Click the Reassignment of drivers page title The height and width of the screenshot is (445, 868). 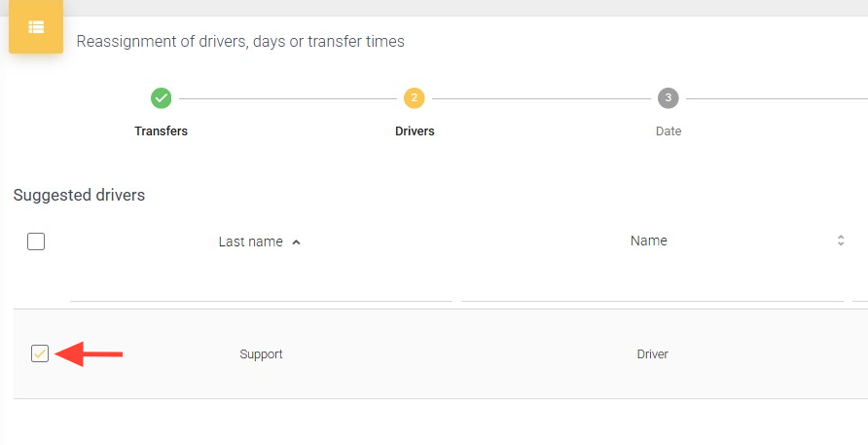[240, 42]
